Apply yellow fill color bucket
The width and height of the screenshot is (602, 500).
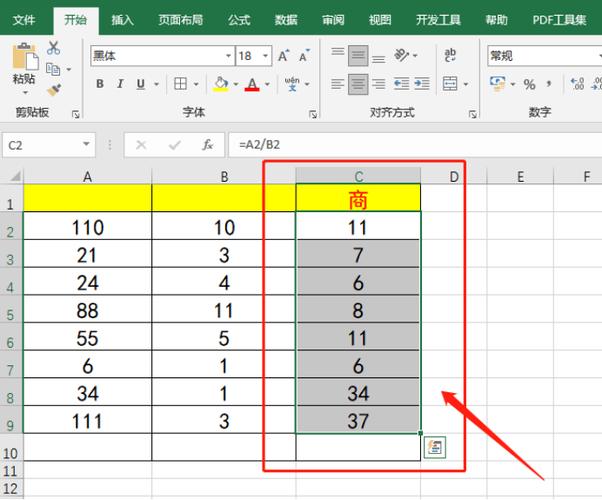pos(221,83)
